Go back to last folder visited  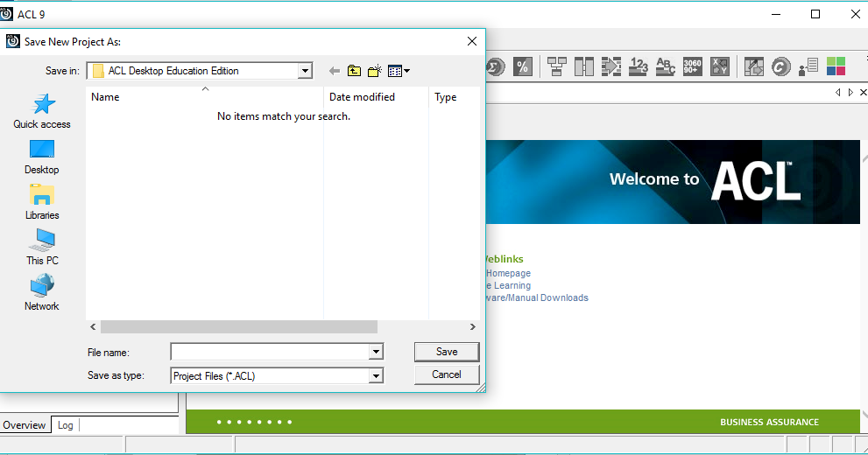coord(334,71)
